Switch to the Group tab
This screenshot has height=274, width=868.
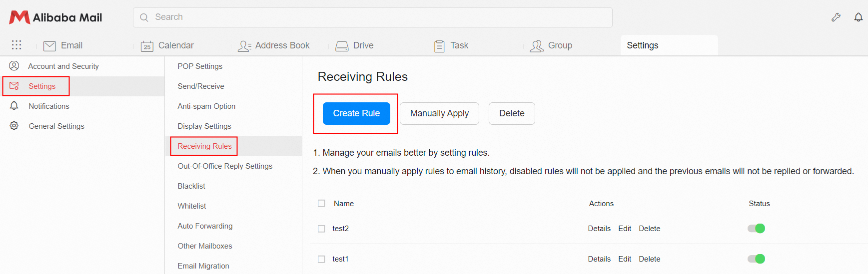click(560, 45)
